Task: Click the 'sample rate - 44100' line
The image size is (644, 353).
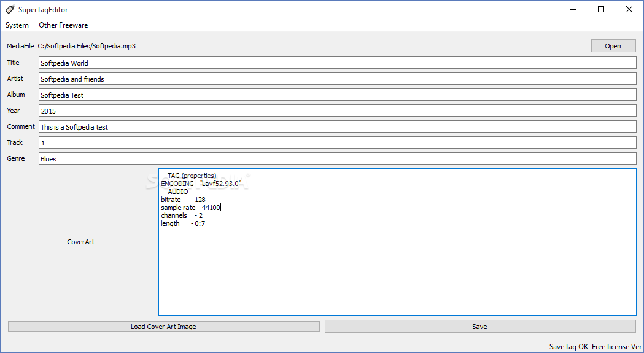Action: point(190,208)
